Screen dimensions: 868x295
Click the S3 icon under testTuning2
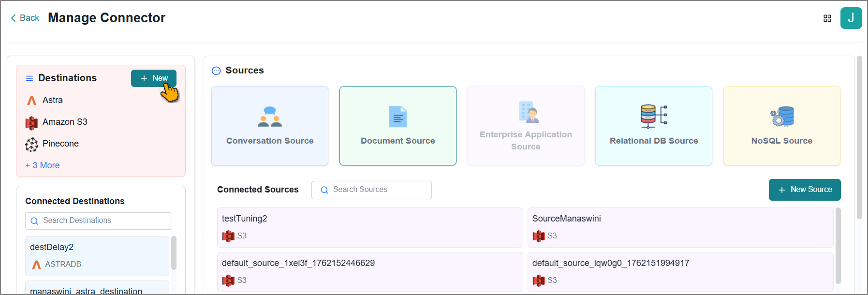click(228, 236)
